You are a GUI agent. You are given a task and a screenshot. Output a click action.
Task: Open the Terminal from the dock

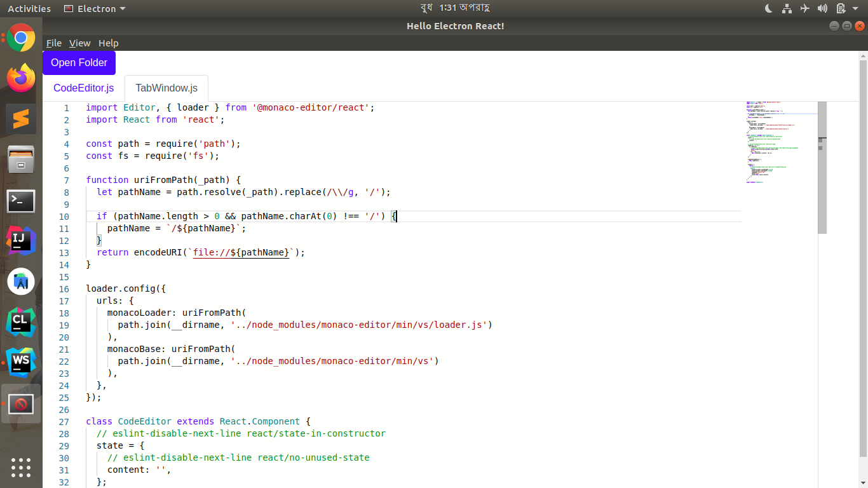21,201
